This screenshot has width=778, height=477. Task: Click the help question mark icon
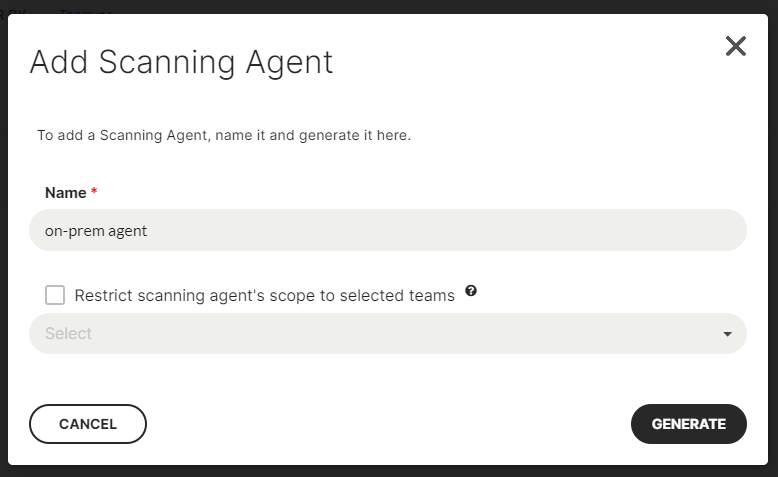tap(471, 292)
